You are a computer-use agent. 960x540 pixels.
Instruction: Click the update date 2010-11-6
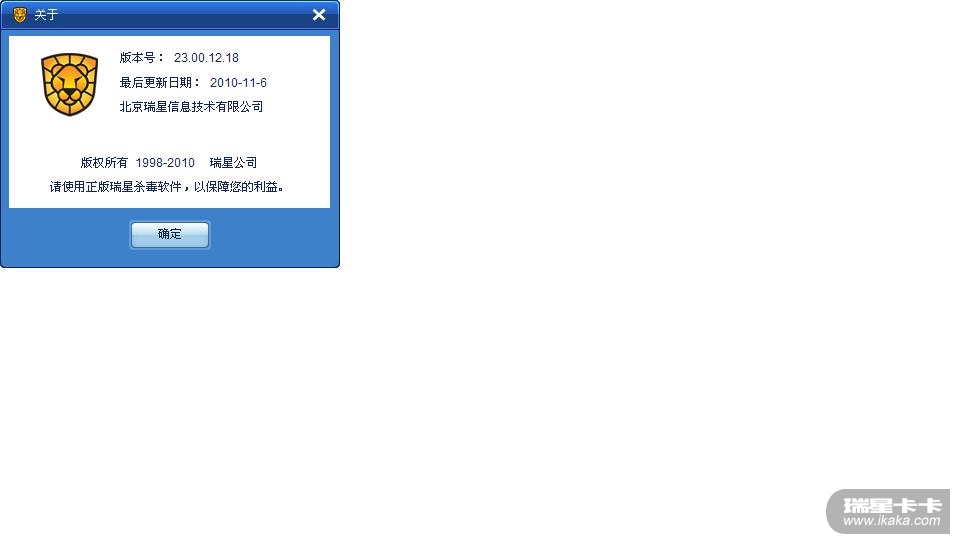(238, 83)
